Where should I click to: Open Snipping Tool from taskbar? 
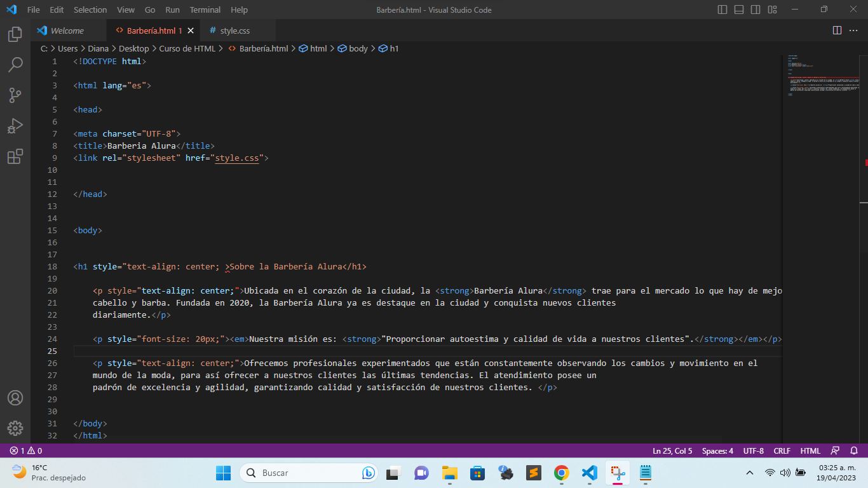[617, 473]
